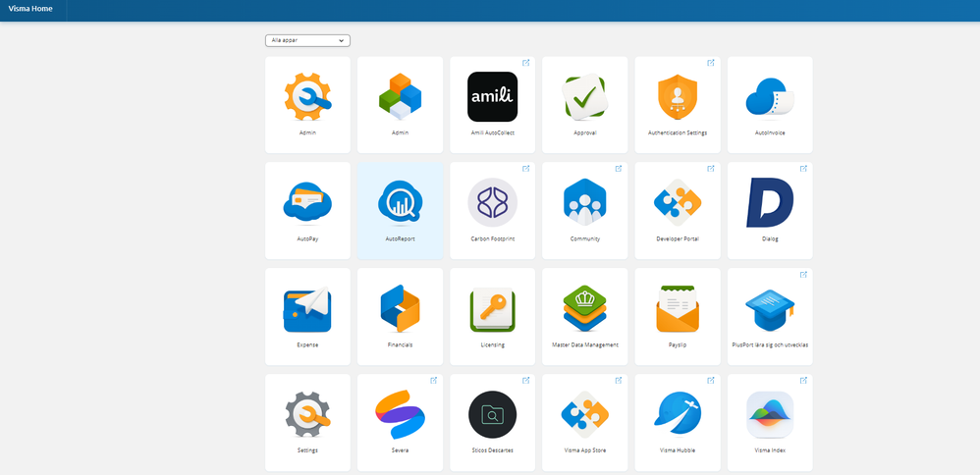The height and width of the screenshot is (475, 980).
Task: Click external link icon on PlusPort tile
Action: coord(804,274)
